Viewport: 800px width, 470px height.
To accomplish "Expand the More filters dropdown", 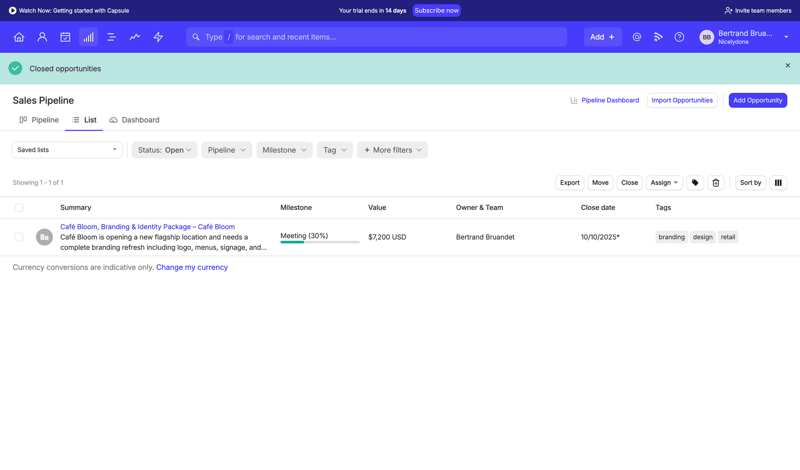I will [x=392, y=150].
